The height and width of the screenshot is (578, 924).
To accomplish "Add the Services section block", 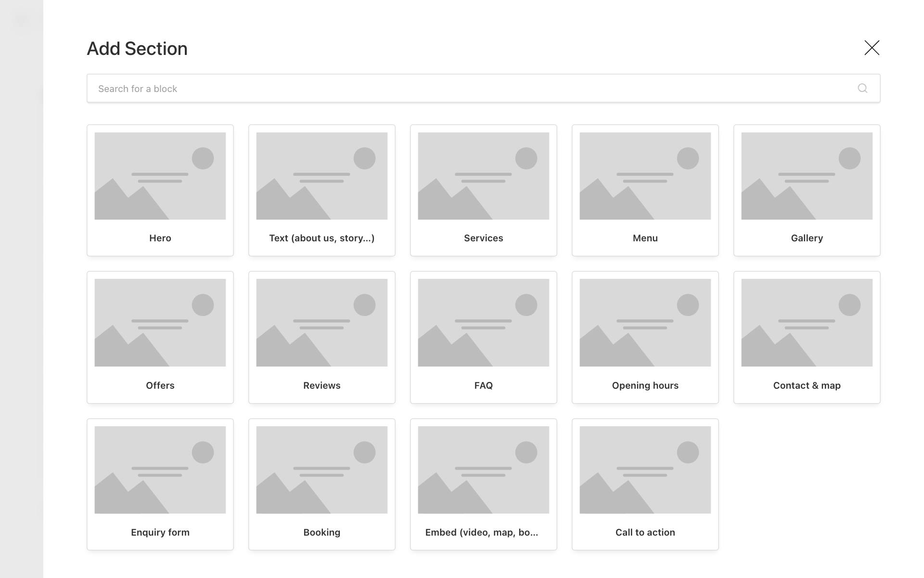I will 484,190.
